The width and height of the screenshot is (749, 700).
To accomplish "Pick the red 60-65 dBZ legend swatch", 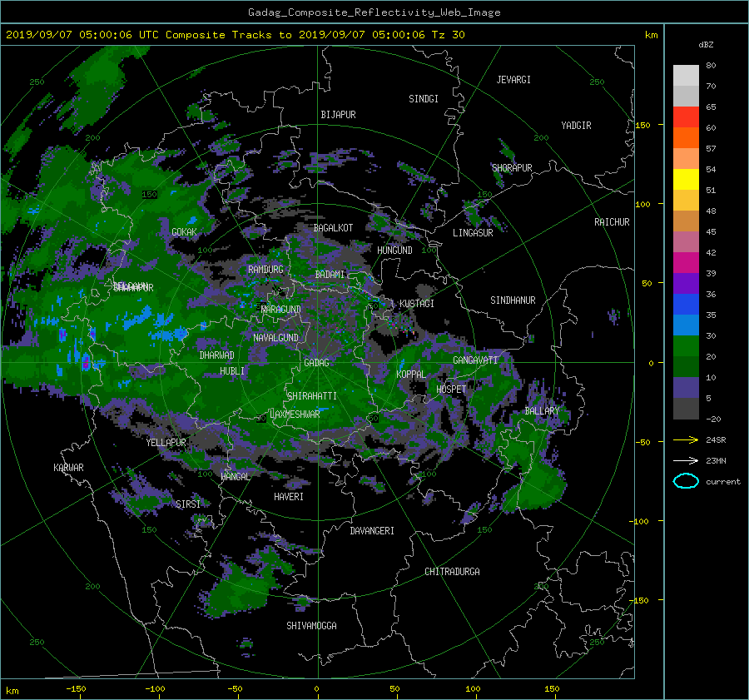I will [686, 117].
